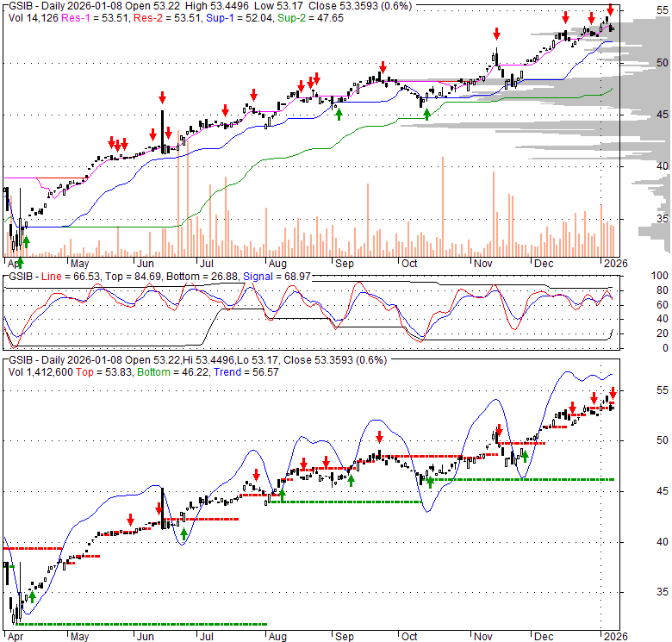Click the red 'Res-2 = 53.51' label
Image resolution: width=672 pixels, height=642 pixels.
[x=167, y=18]
